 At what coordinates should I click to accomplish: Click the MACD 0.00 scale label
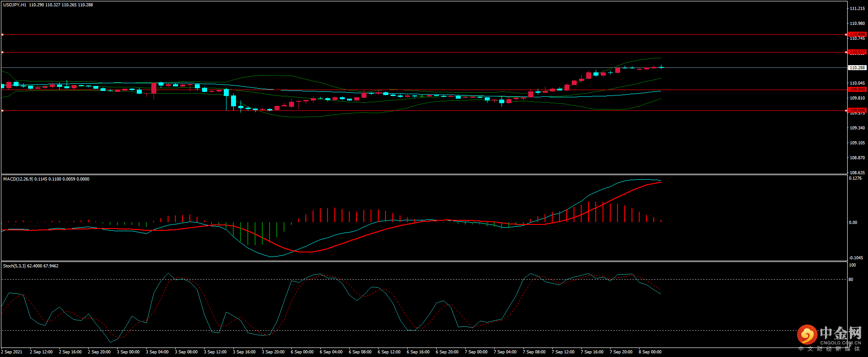point(853,223)
